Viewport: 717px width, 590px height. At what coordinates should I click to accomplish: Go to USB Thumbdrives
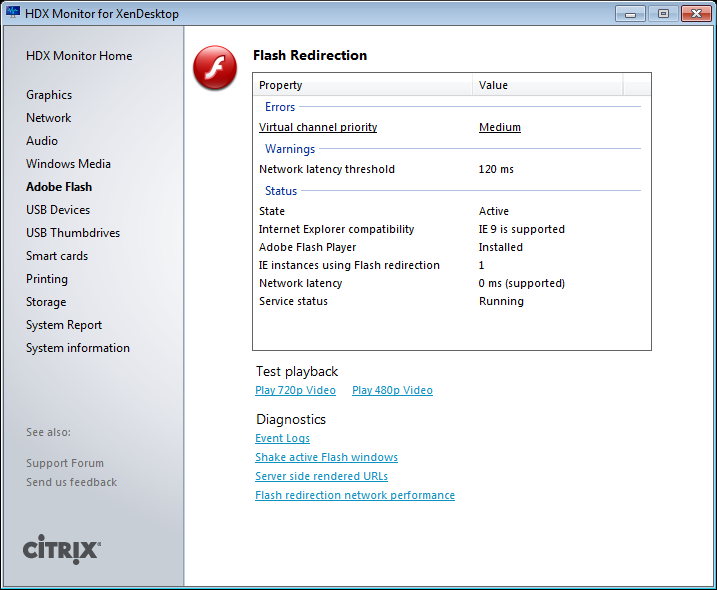click(73, 233)
